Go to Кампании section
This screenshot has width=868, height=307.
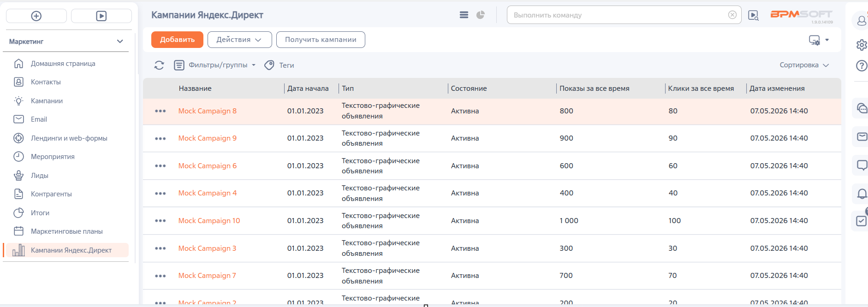point(47,101)
